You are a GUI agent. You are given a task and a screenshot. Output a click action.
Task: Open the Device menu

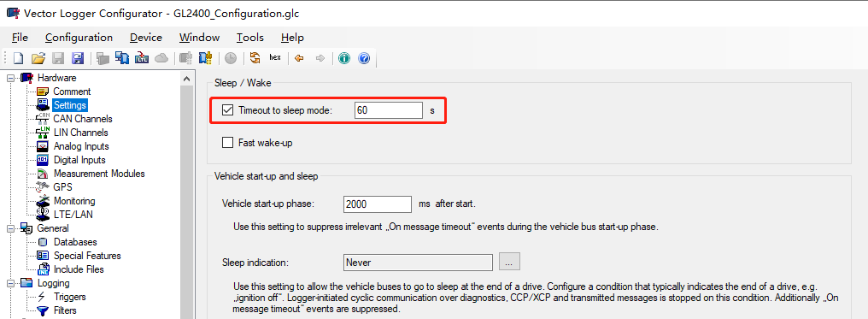coord(145,38)
